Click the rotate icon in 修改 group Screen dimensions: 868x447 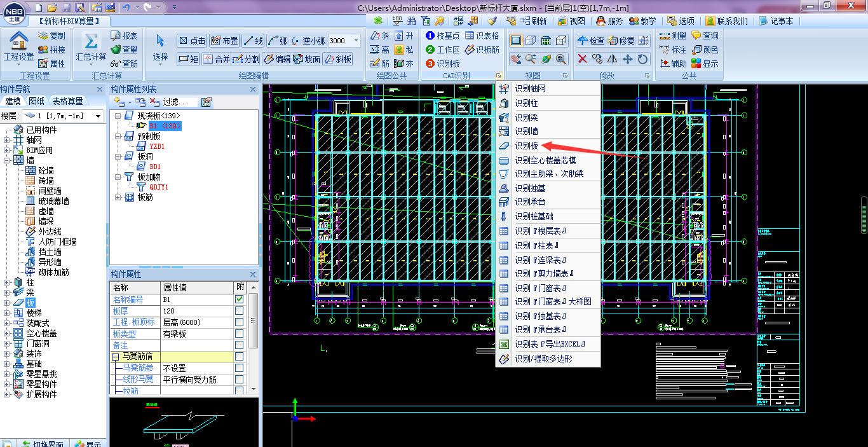click(642, 59)
